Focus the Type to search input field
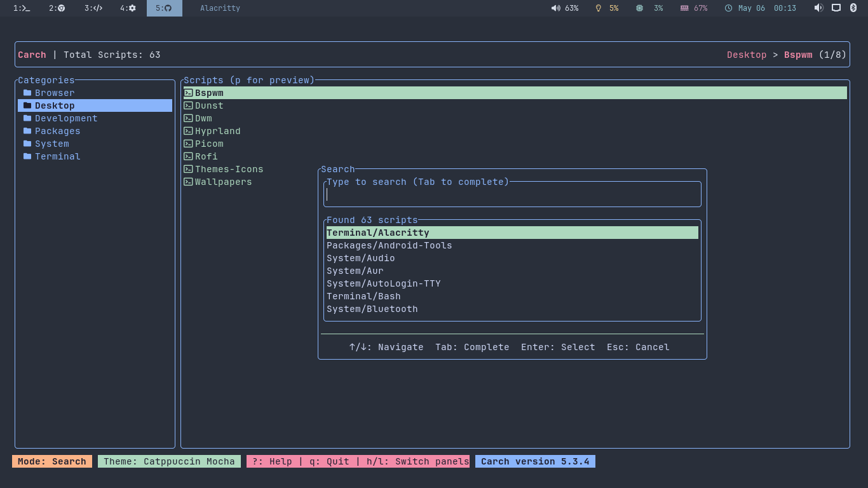The image size is (868, 488). pyautogui.click(x=512, y=194)
